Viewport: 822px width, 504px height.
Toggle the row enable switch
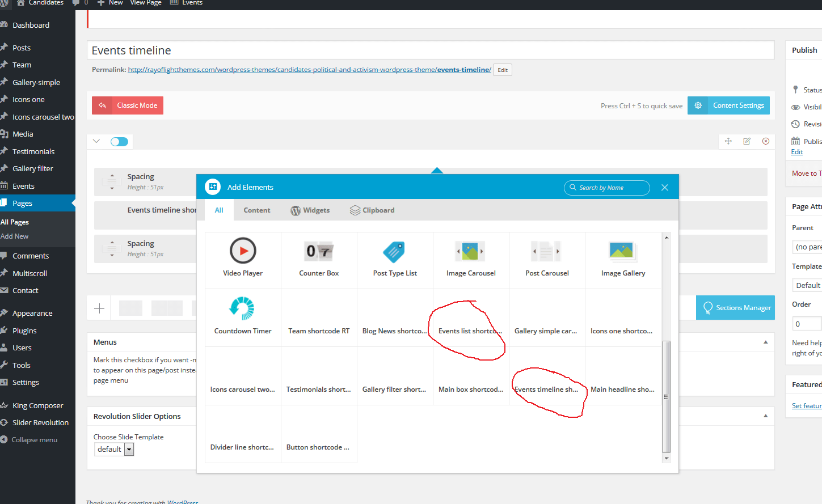pyautogui.click(x=119, y=142)
